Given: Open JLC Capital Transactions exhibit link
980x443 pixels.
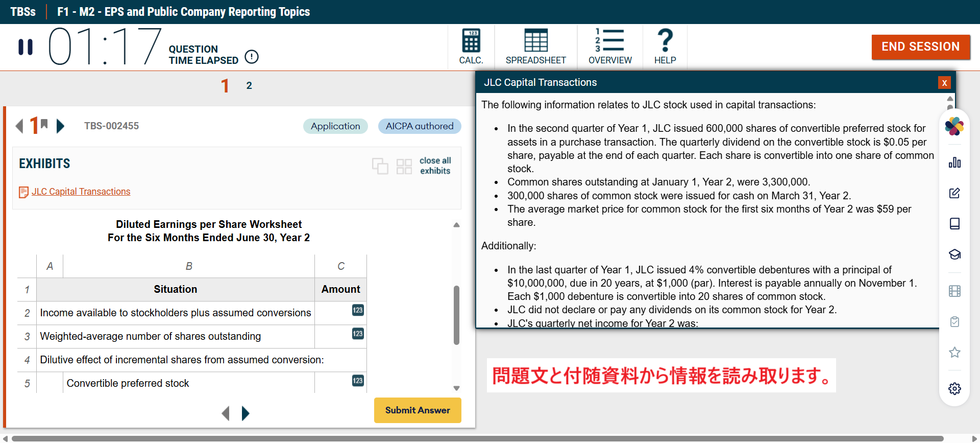Looking at the screenshot, I should [81, 192].
